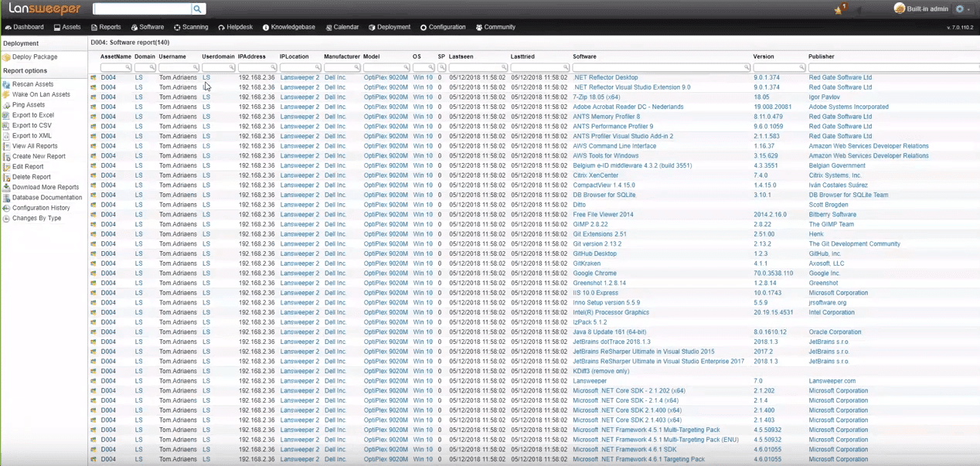
Task: Open the gear settings dropdown
Action: (963, 9)
